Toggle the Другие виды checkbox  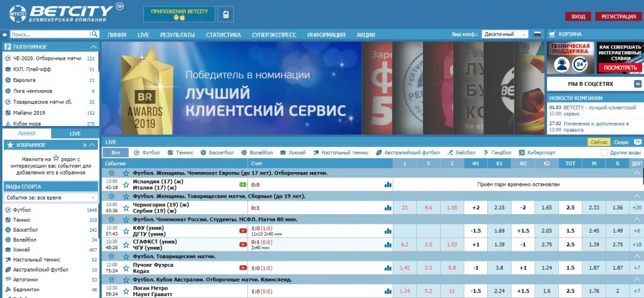tap(604, 152)
